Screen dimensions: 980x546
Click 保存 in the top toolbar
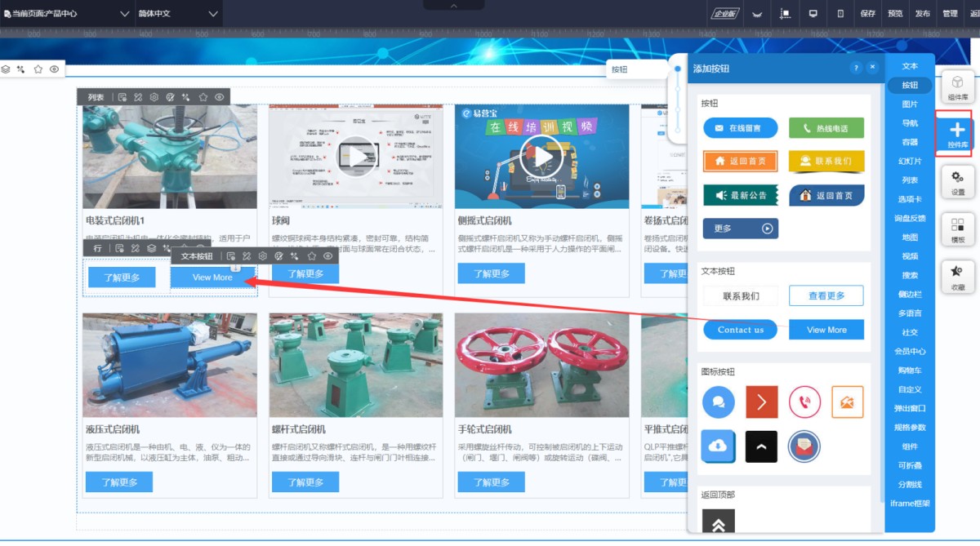(x=868, y=14)
